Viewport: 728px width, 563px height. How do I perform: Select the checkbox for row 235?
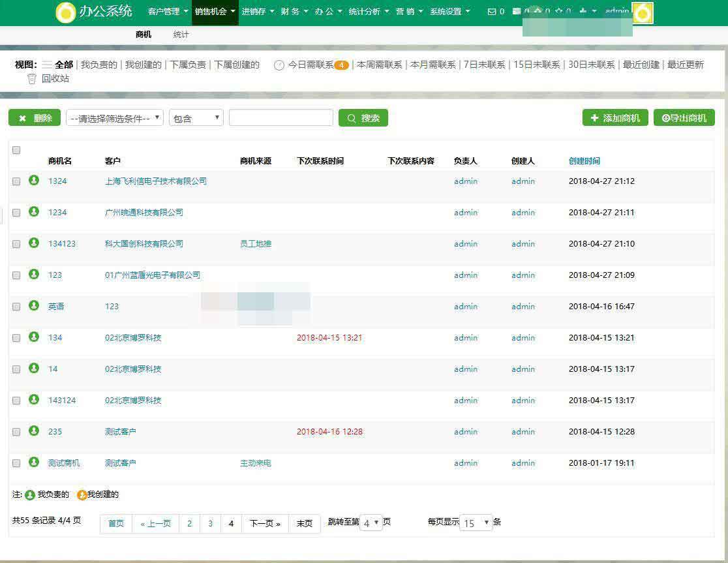(16, 432)
